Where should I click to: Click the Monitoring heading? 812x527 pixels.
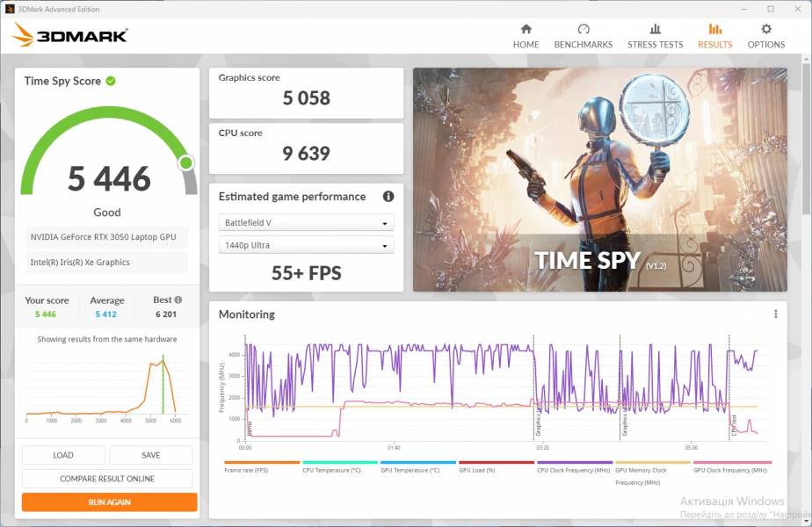[x=246, y=314]
